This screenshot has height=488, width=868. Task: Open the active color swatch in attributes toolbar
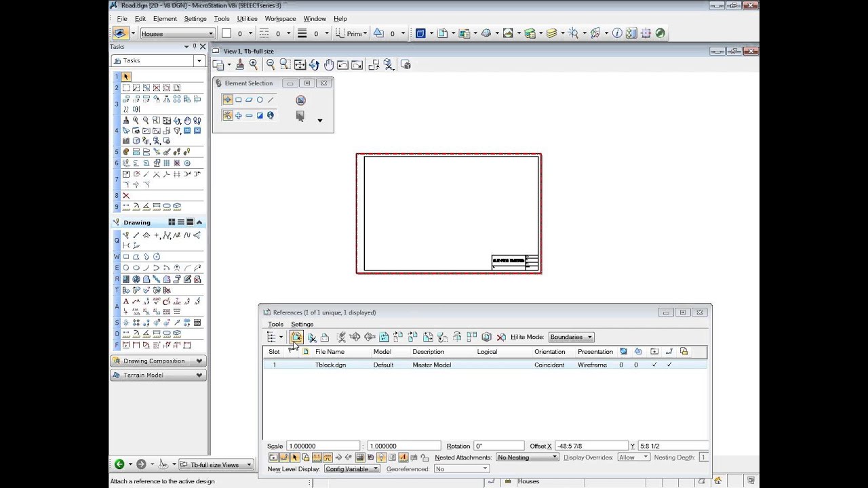226,33
